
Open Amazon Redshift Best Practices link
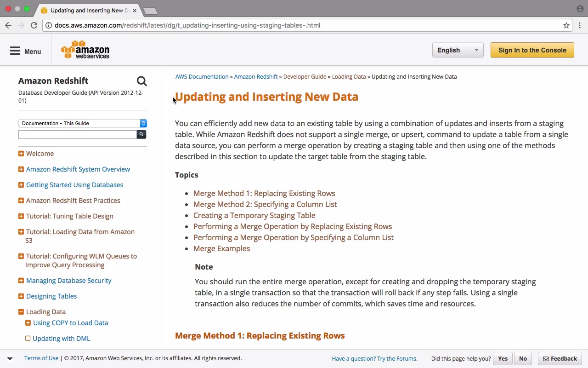(x=73, y=201)
